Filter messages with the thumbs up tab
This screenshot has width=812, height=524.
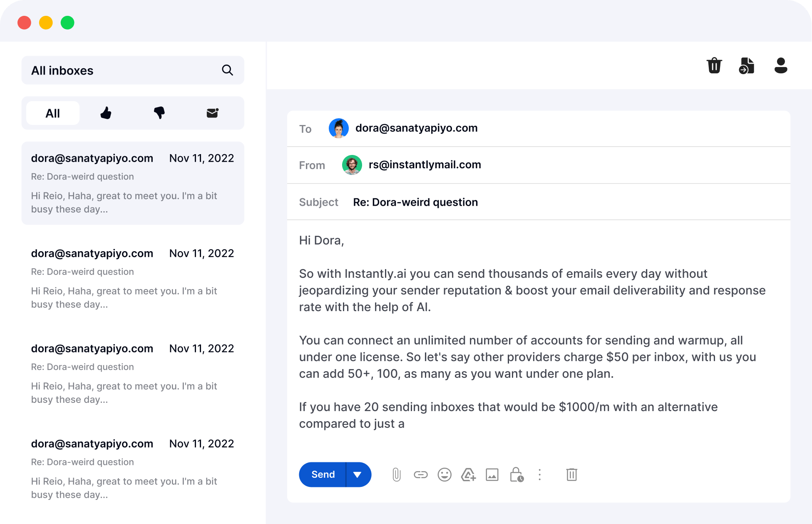click(x=106, y=112)
